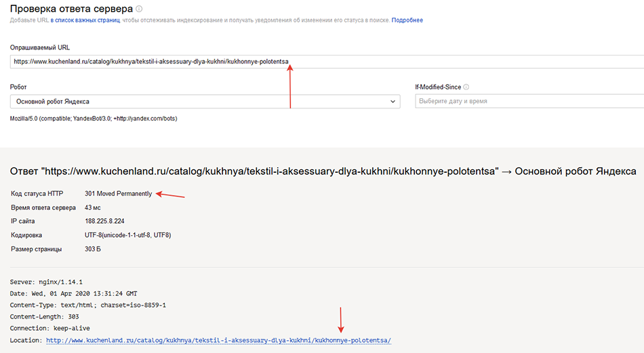Click the Ответ heading with URL
This screenshot has height=353, width=644.
pyautogui.click(x=323, y=171)
